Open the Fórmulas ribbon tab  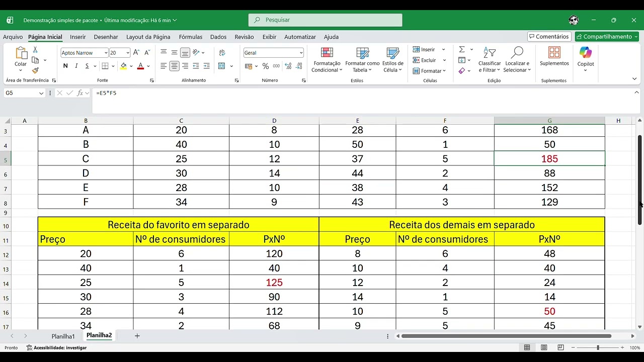pos(191,37)
